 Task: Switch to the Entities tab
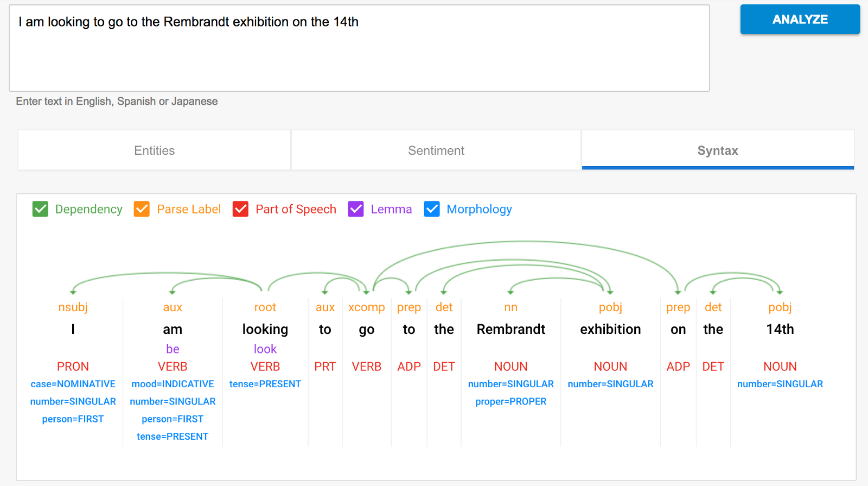point(155,150)
